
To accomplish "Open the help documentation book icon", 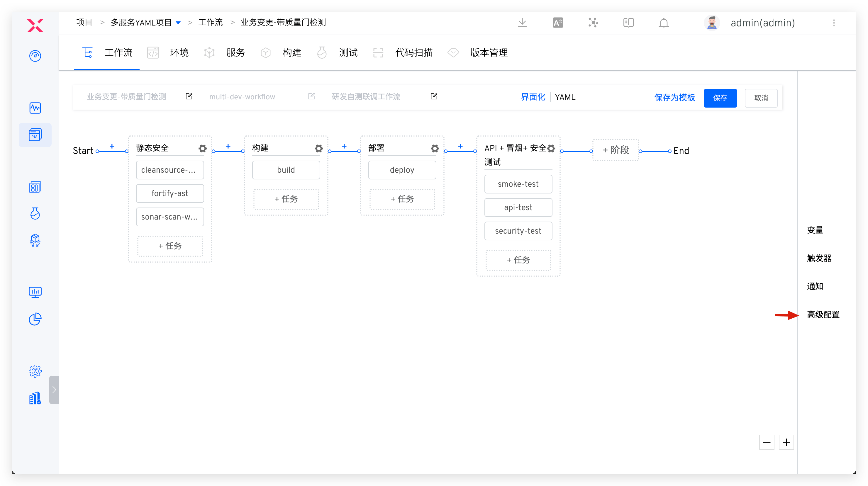I will [628, 23].
